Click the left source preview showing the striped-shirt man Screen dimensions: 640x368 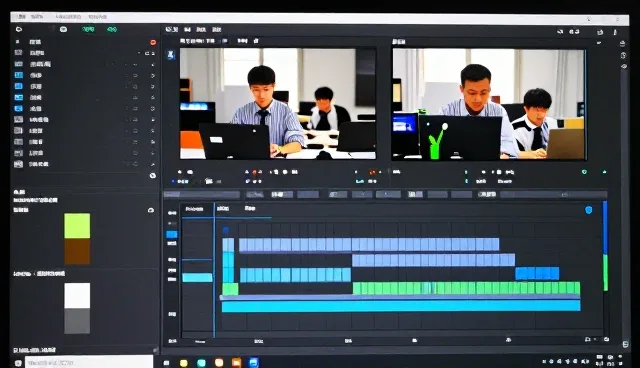pos(278,104)
